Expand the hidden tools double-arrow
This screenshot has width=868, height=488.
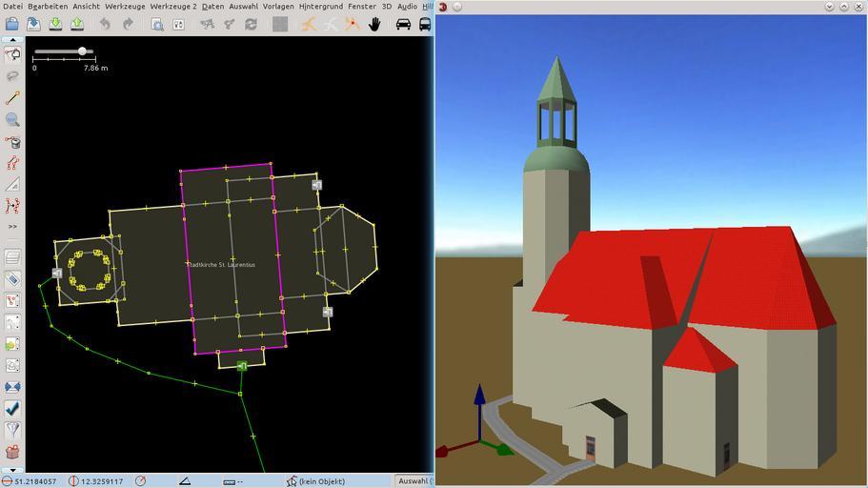12,226
